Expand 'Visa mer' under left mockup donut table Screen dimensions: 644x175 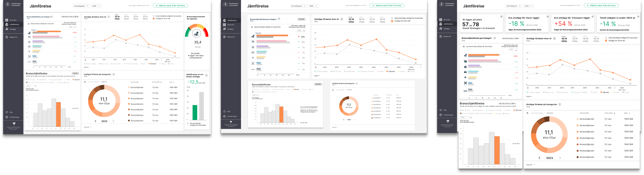(88, 127)
